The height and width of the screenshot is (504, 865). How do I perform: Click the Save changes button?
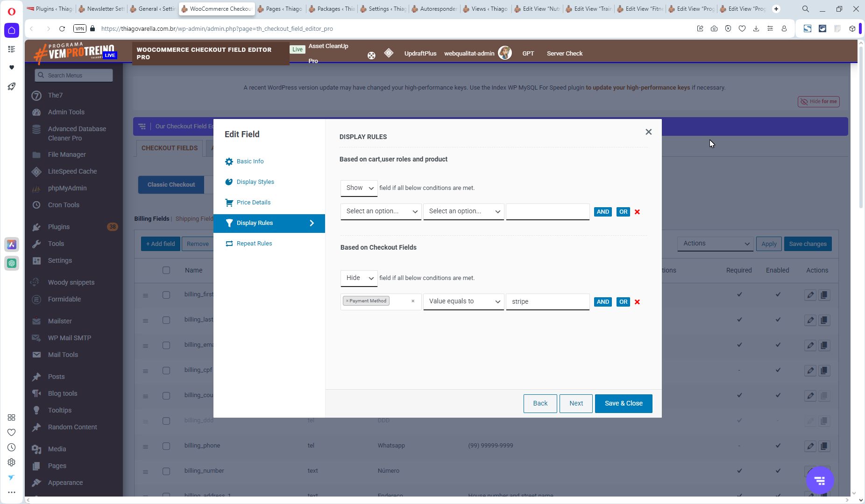[x=808, y=244]
